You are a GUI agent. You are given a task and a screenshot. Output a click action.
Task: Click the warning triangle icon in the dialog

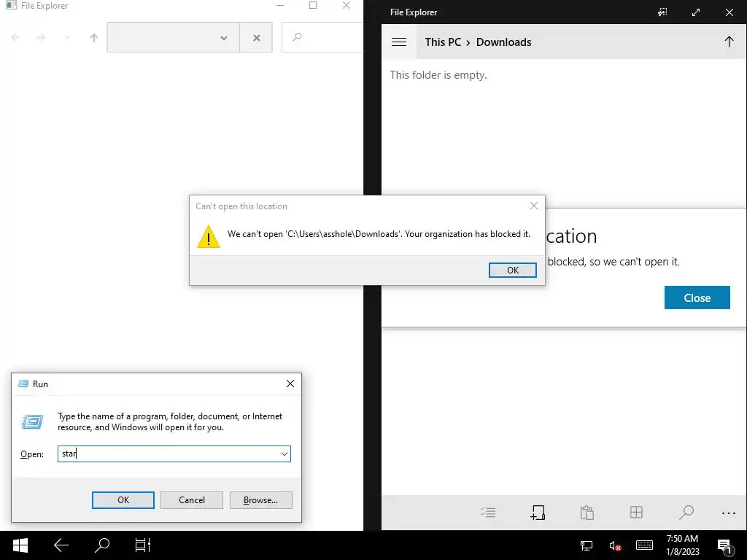tap(208, 237)
